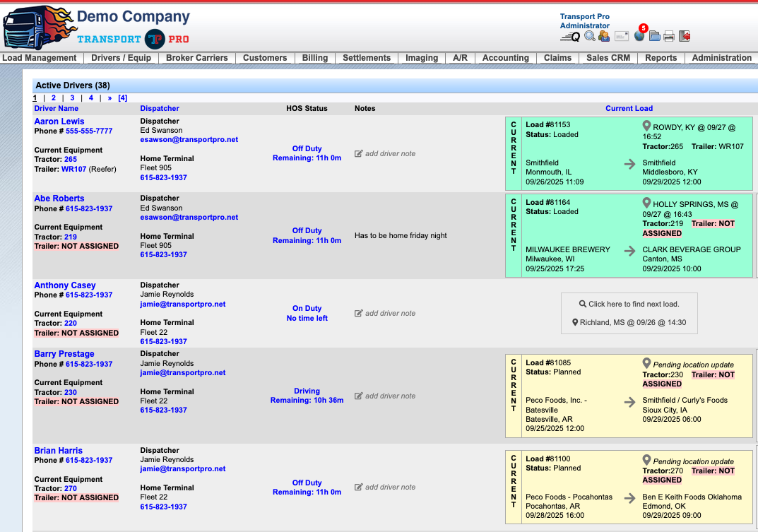Viewport: 758px width, 532px height.
Task: Open the Claims menu
Action: tap(557, 57)
